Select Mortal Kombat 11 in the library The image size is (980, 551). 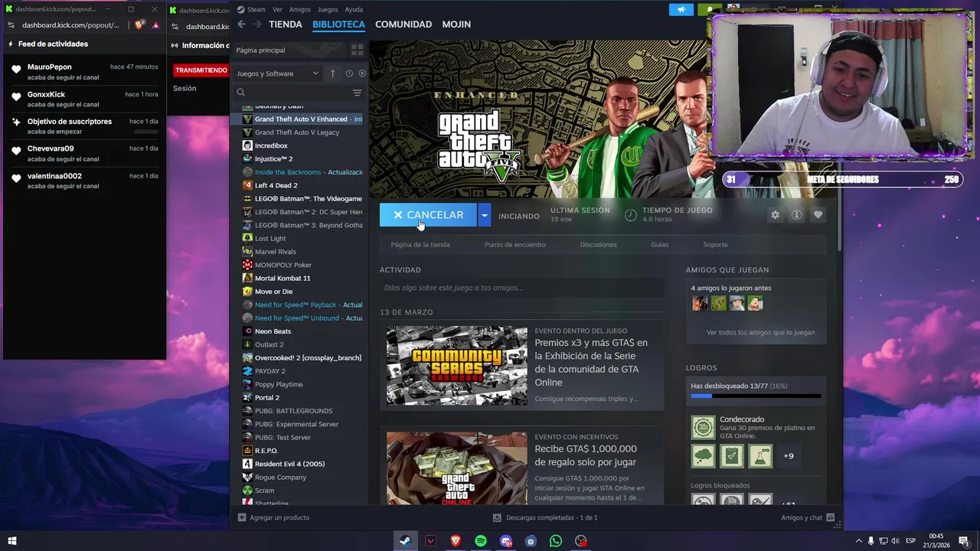point(283,279)
